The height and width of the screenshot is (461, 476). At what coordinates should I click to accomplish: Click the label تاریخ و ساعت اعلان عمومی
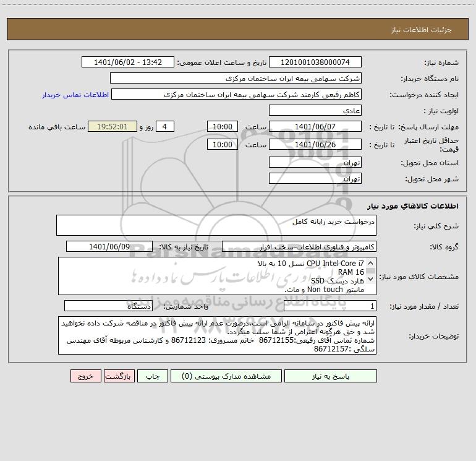point(222,62)
